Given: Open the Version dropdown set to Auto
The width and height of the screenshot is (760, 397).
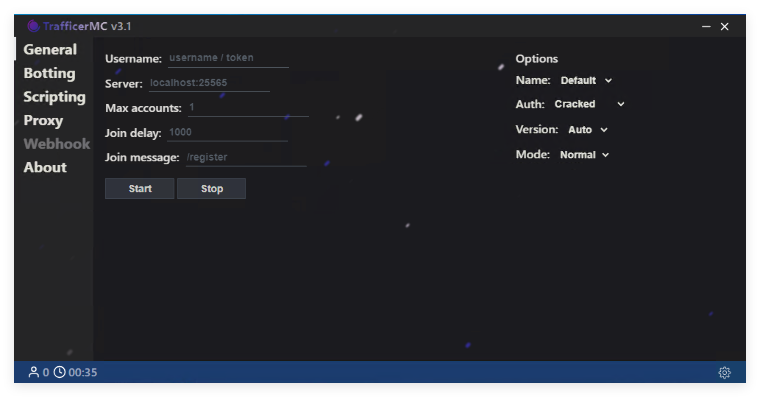Looking at the screenshot, I should tap(587, 130).
